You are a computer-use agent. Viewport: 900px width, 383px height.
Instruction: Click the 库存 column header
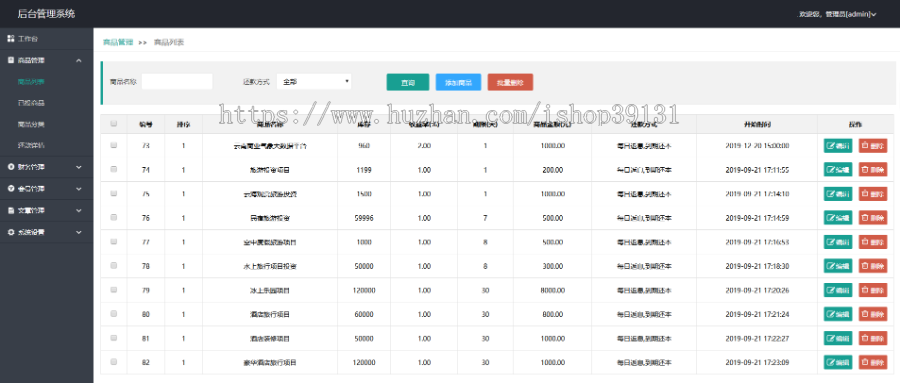tap(364, 124)
